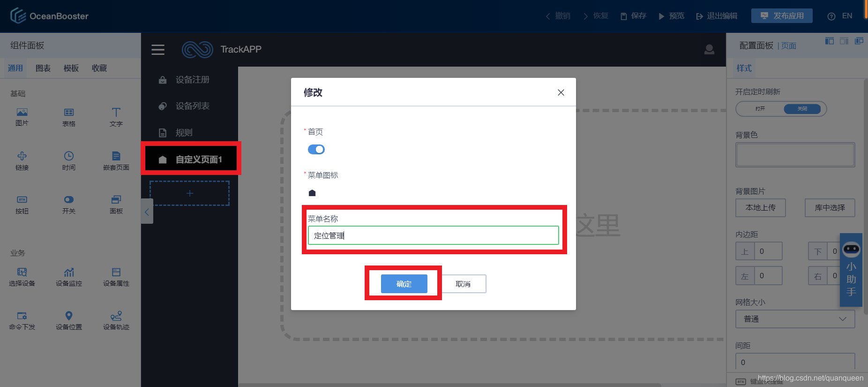Switch config panel to left-dock layout icon

coord(830,41)
